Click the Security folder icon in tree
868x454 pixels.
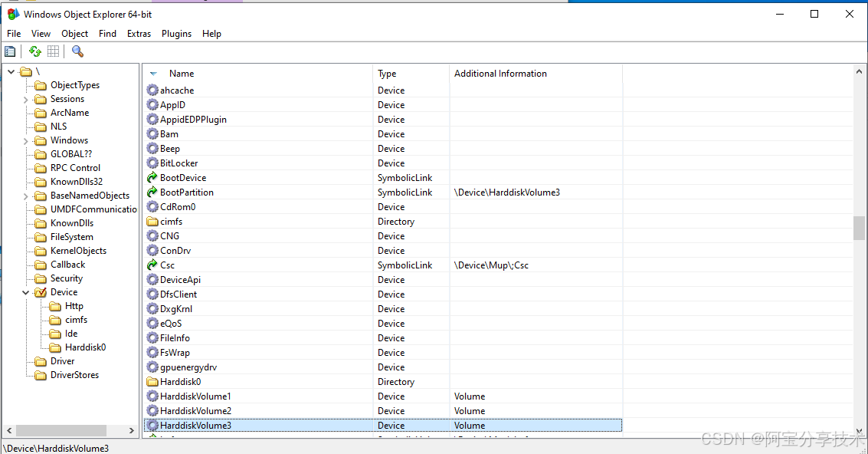41,278
